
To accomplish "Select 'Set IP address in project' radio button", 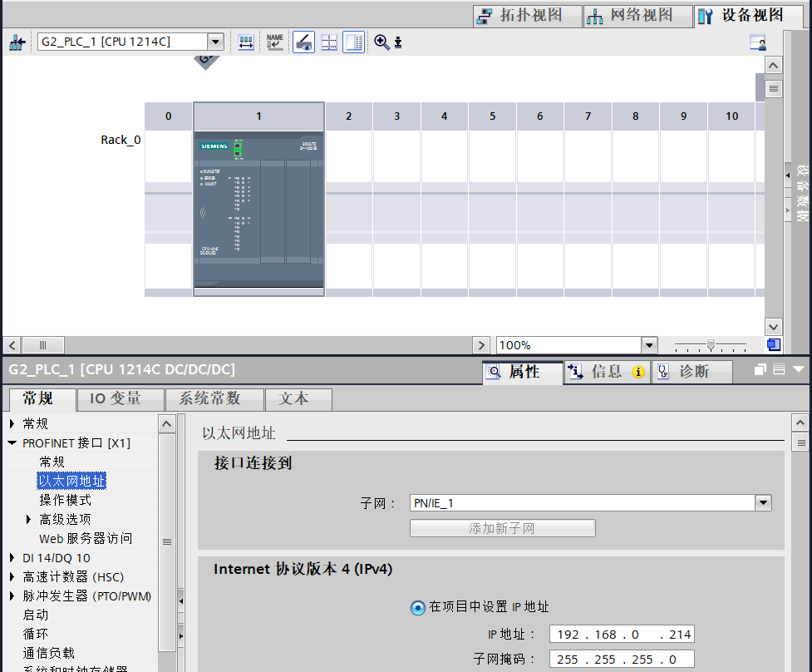I will 418,607.
